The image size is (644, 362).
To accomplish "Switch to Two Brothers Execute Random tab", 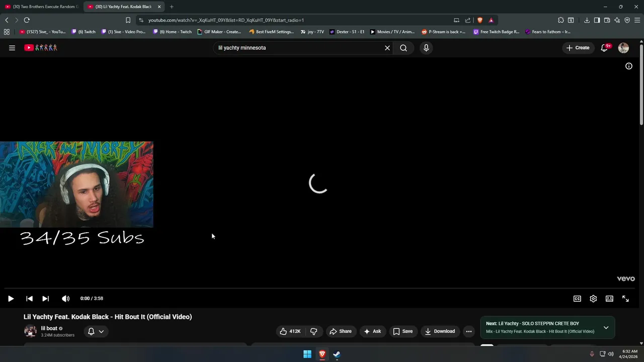I will pyautogui.click(x=42, y=7).
